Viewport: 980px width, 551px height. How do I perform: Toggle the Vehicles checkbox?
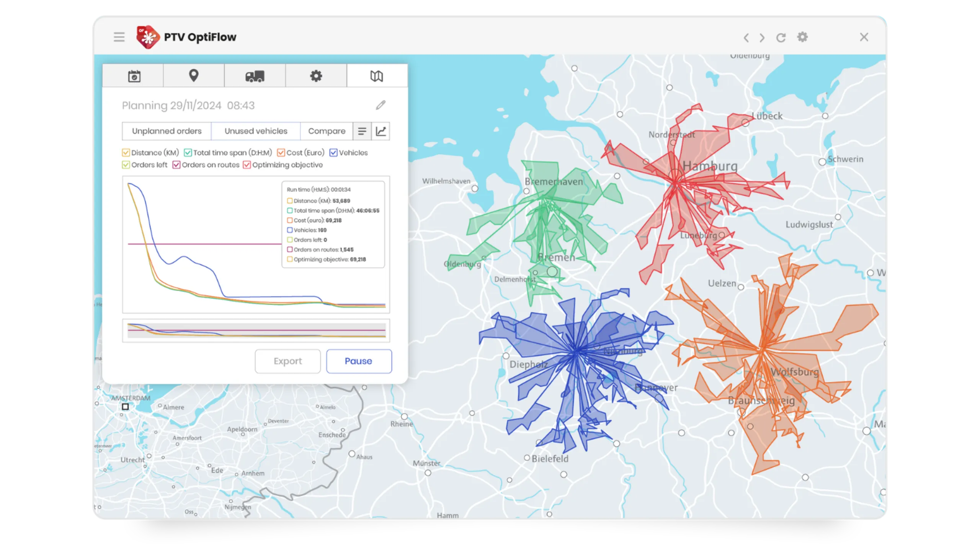[333, 153]
